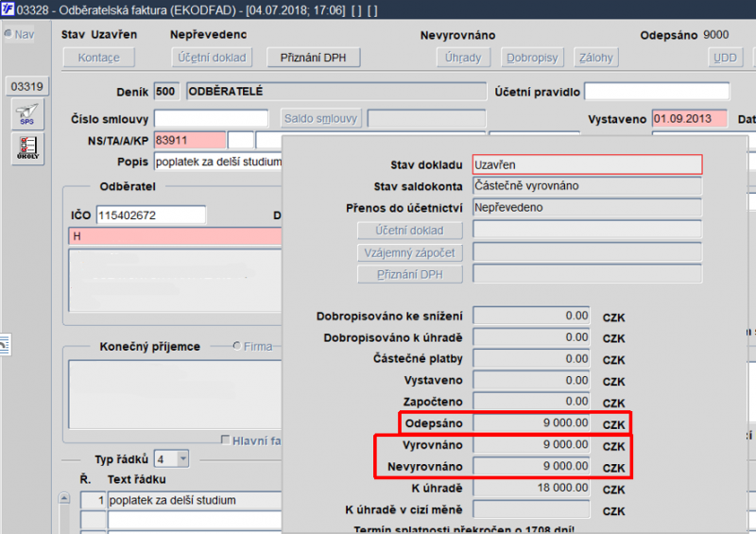Click the rows scroll-up arrow
Image resolution: width=756 pixels, height=534 pixels.
tap(64, 498)
